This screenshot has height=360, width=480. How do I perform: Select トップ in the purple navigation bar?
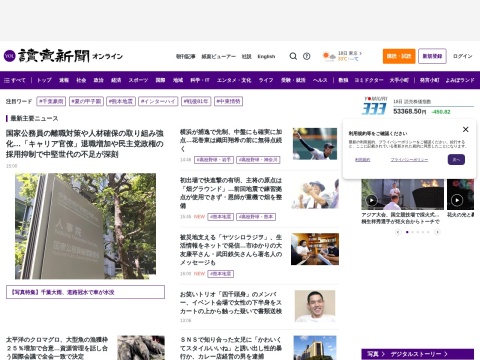point(44,80)
